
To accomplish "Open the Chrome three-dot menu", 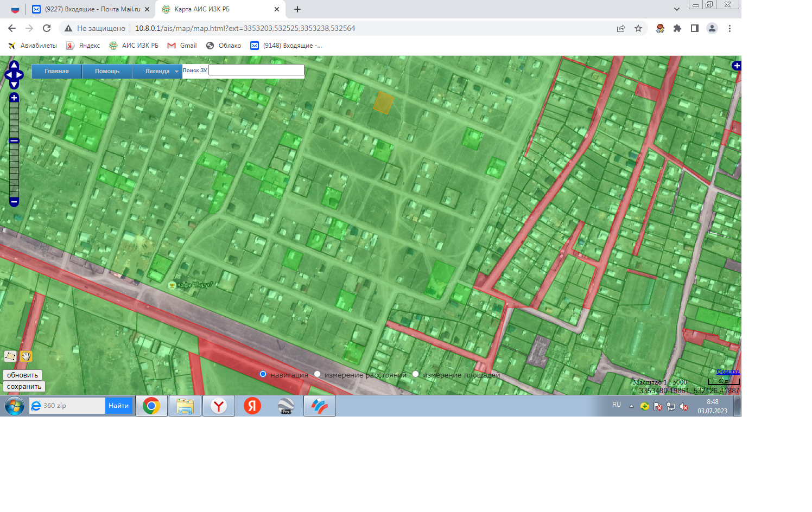I will coord(729,28).
